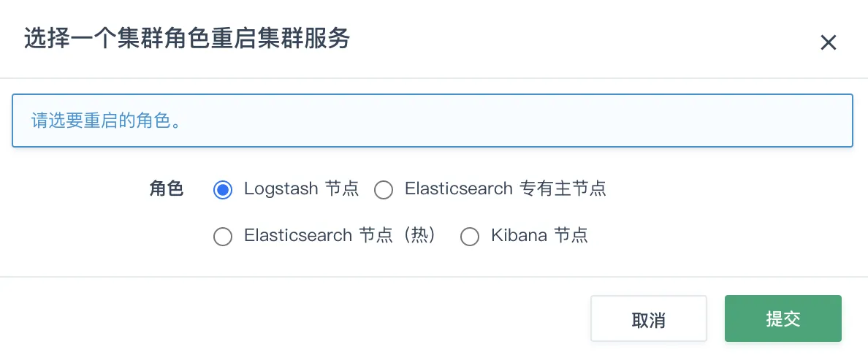
Task: Click the "Elasticsearch 专有主节点" label text
Action: pos(506,189)
